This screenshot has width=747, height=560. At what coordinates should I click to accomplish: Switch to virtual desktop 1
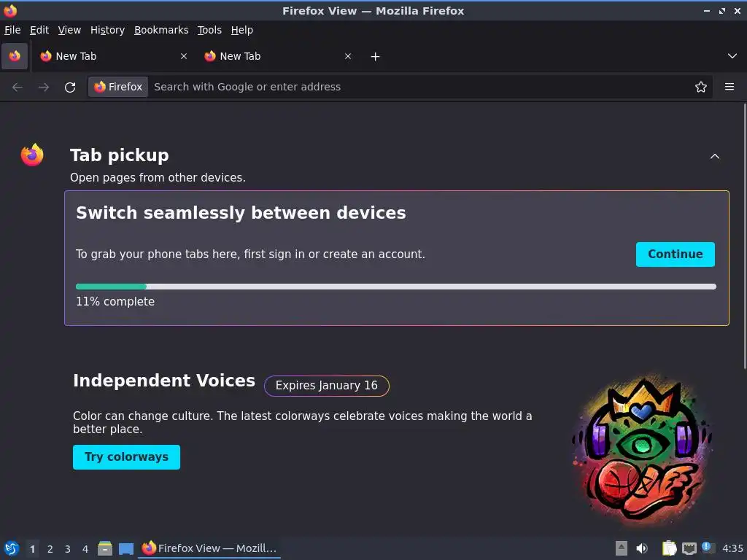(x=32, y=549)
